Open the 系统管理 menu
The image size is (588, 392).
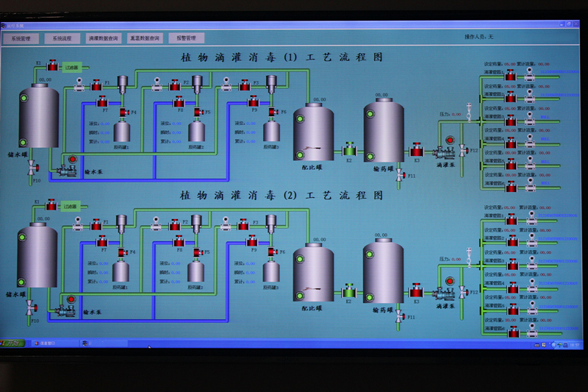click(x=21, y=38)
